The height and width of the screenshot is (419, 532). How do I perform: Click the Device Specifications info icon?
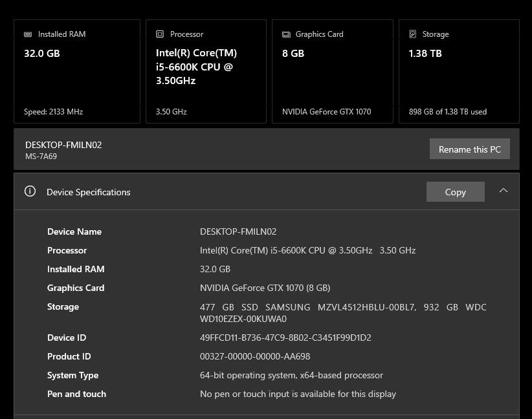pyautogui.click(x=30, y=191)
